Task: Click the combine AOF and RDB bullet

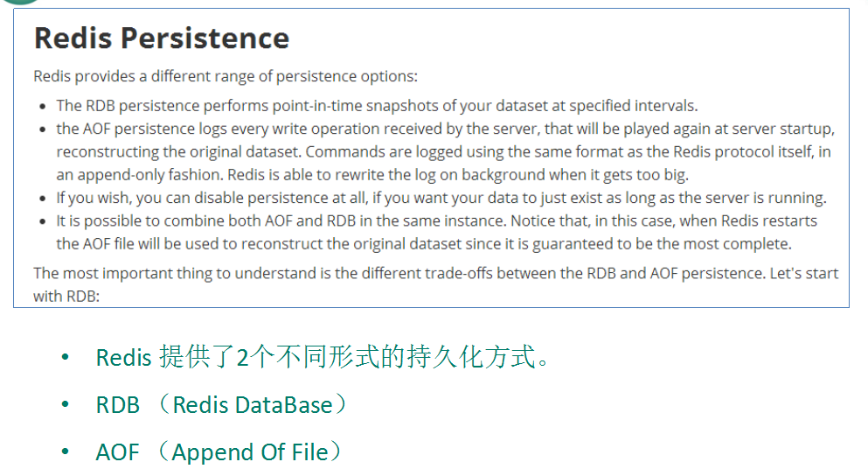Action: click(x=437, y=221)
